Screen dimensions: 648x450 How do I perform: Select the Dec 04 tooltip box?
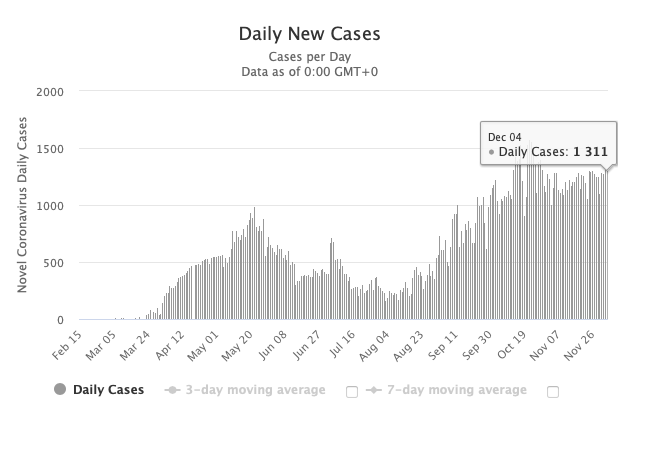(548, 145)
